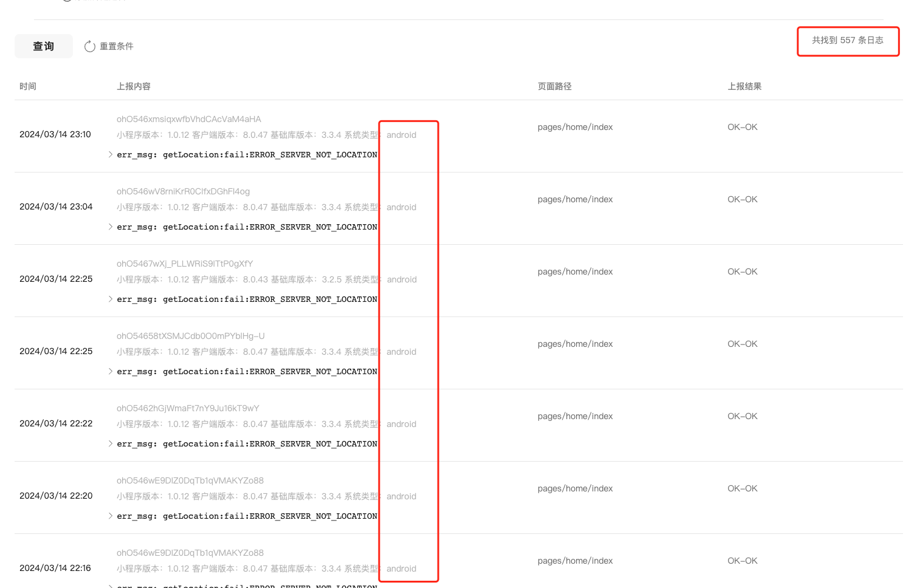Click the 页面路径 column header
This screenshot has width=917, height=588.
point(555,86)
